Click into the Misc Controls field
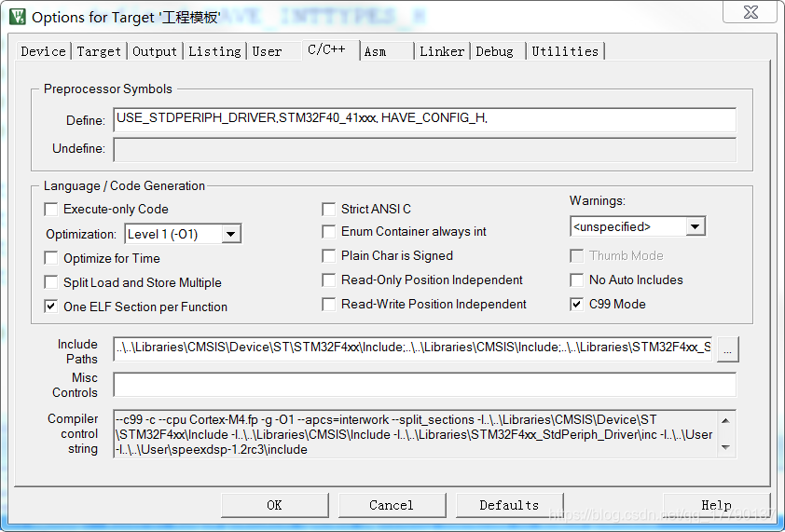This screenshot has height=532, width=785. 424,385
